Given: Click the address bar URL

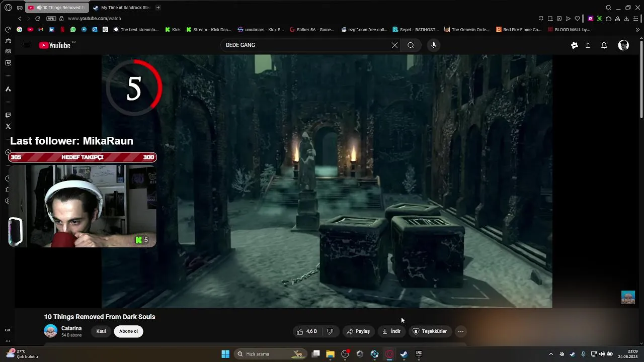Looking at the screenshot, I should (94, 19).
